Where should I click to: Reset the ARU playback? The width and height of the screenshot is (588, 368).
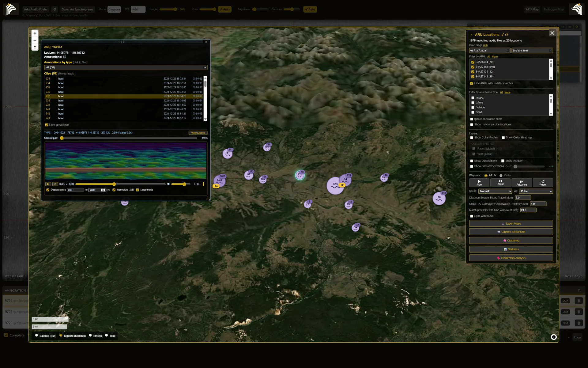pos(543,183)
